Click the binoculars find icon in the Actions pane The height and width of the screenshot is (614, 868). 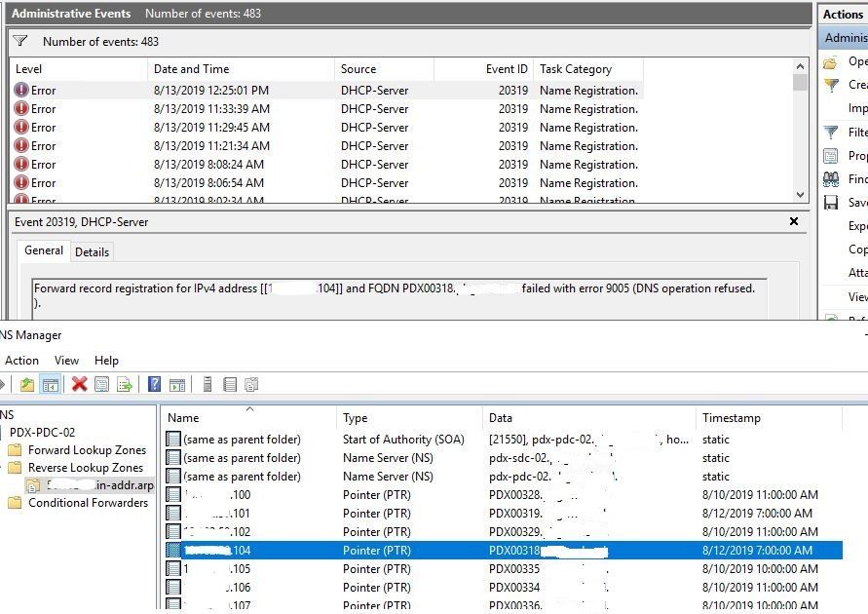831,179
